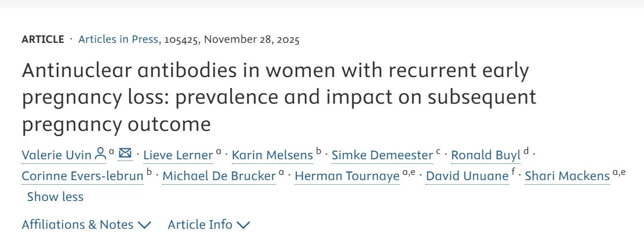Open Michael De Brucker's author details
Image resolution: width=644 pixels, height=238 pixels.
tap(219, 176)
